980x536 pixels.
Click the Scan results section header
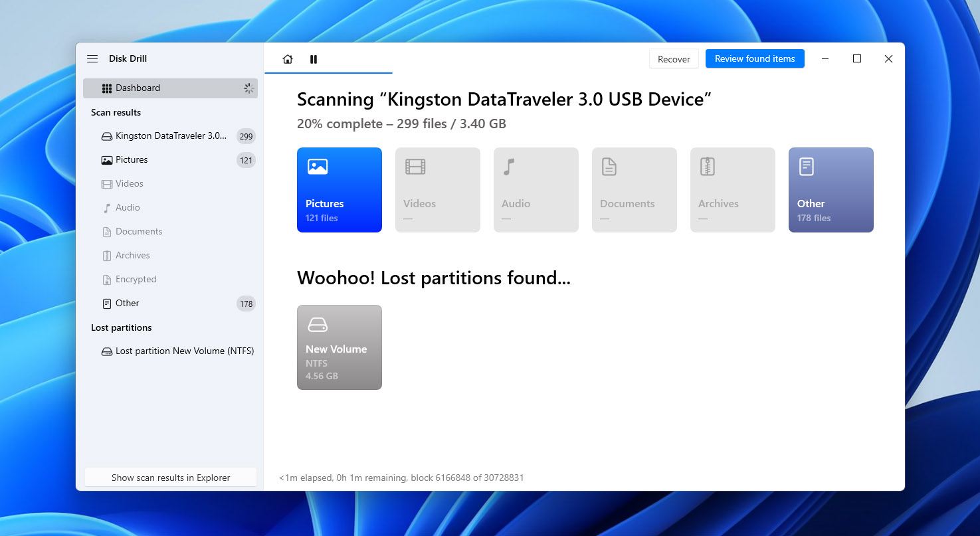[x=116, y=112]
